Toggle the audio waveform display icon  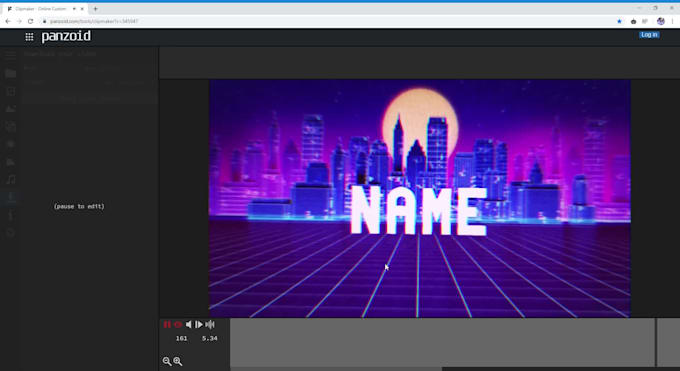click(x=210, y=325)
